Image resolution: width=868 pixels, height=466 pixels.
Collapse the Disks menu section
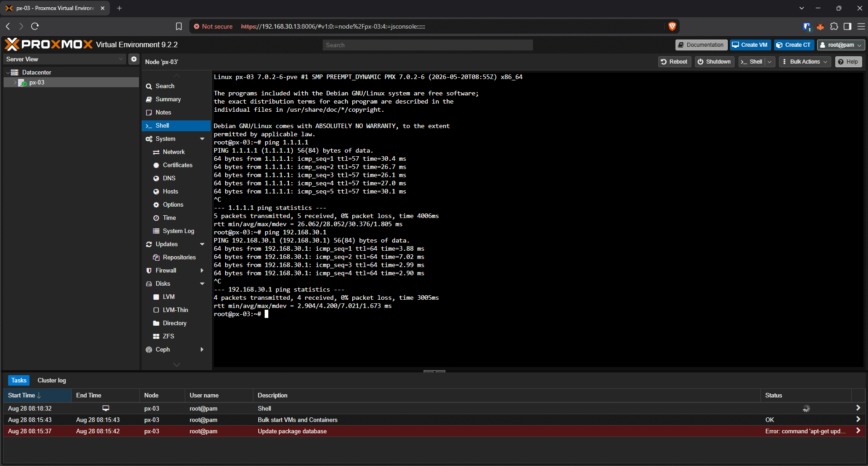click(202, 284)
